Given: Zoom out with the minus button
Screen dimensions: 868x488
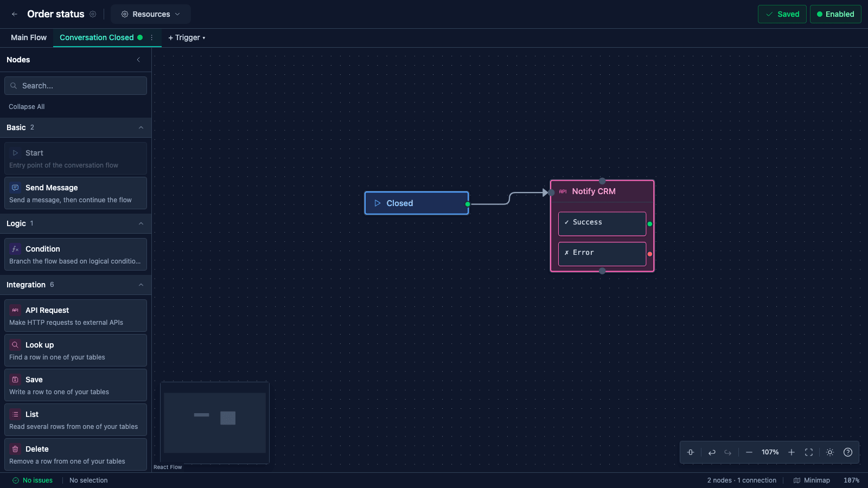Looking at the screenshot, I should (749, 452).
